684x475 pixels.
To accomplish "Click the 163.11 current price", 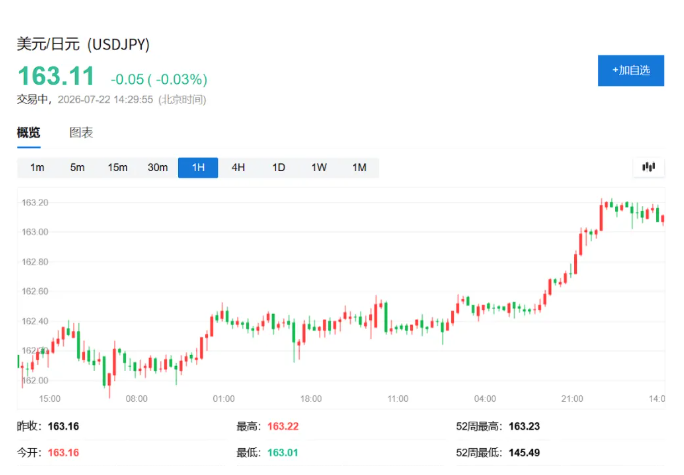I will pos(56,76).
